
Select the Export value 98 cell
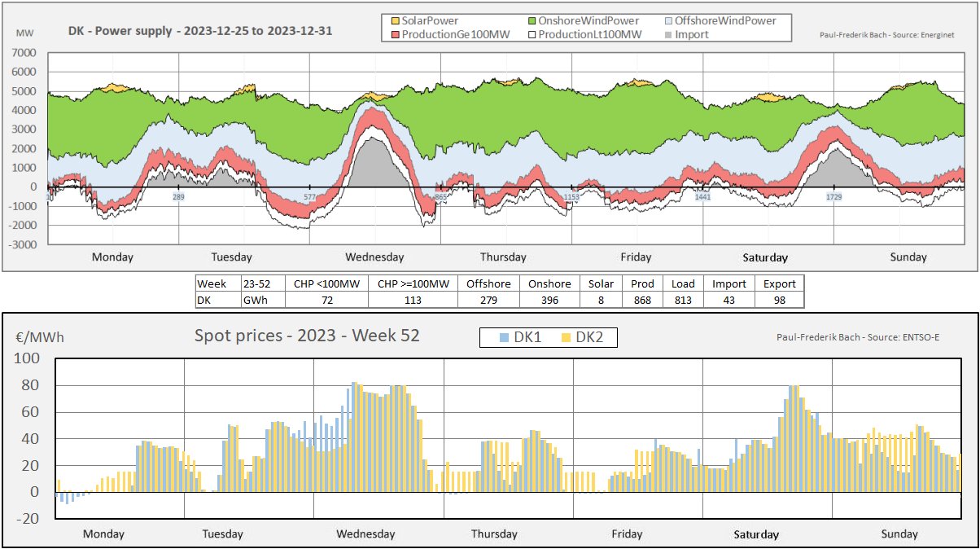pyautogui.click(x=779, y=299)
